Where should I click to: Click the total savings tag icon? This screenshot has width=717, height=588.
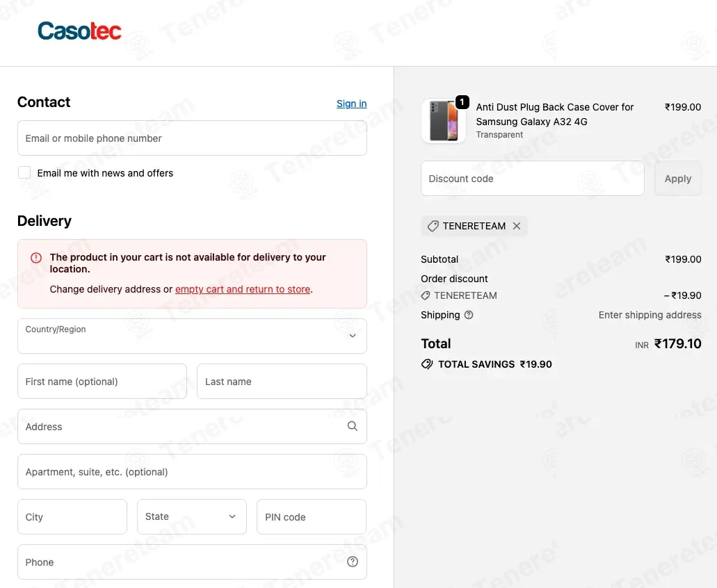point(427,364)
